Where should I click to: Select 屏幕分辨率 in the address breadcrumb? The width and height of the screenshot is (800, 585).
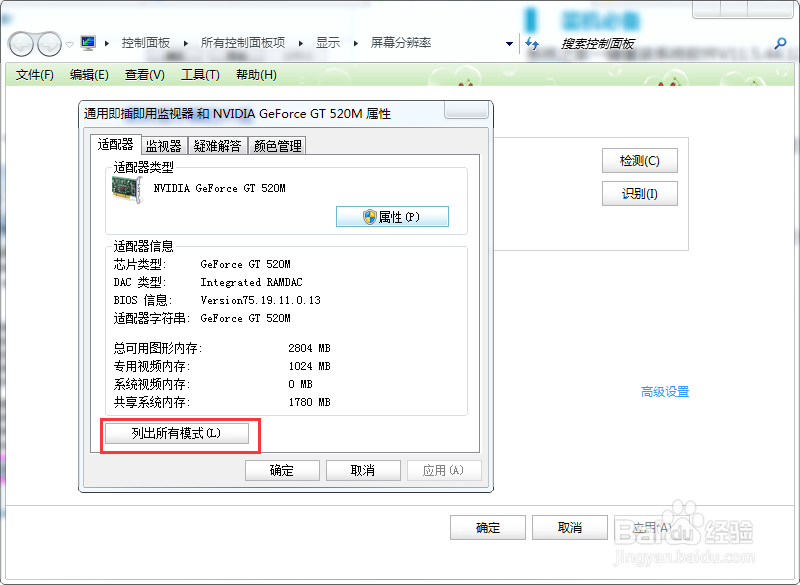point(401,43)
